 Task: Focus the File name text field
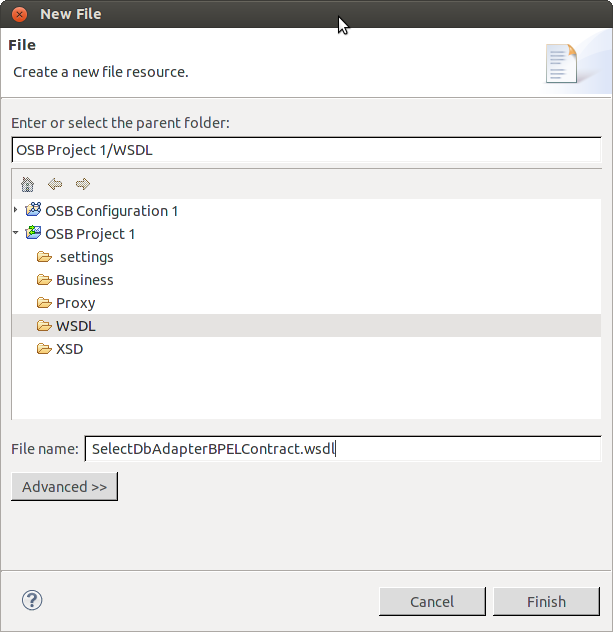coord(342,449)
